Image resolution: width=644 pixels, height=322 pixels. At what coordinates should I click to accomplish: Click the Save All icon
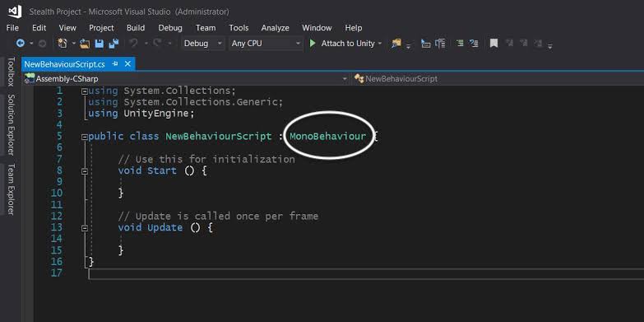point(114,43)
